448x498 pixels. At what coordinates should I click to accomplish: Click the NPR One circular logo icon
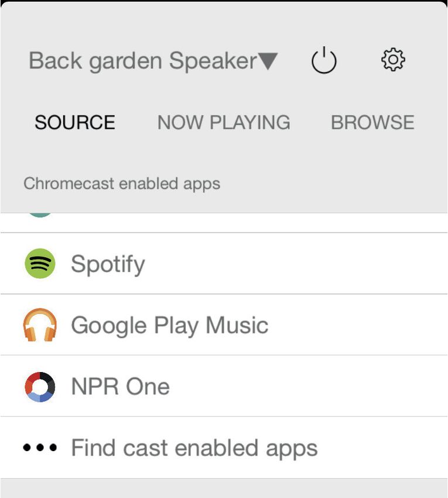40,387
